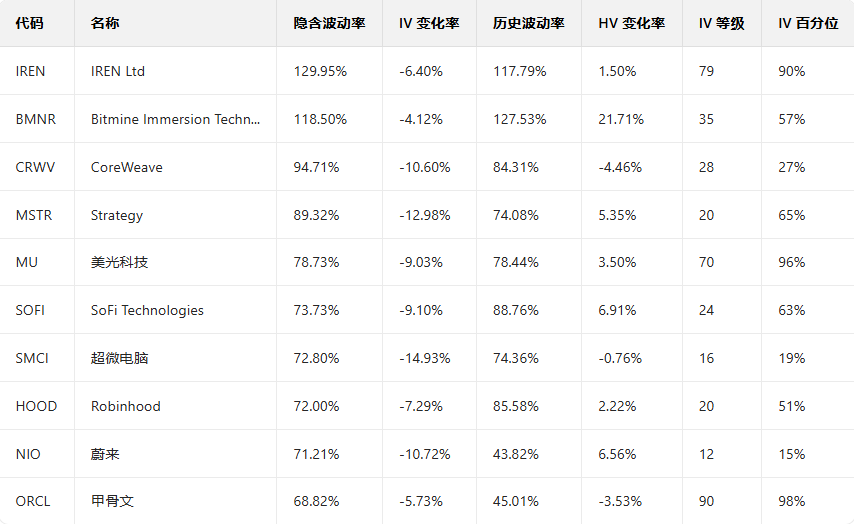
Task: Click the IV 百分位 column header
Action: coord(808,23)
